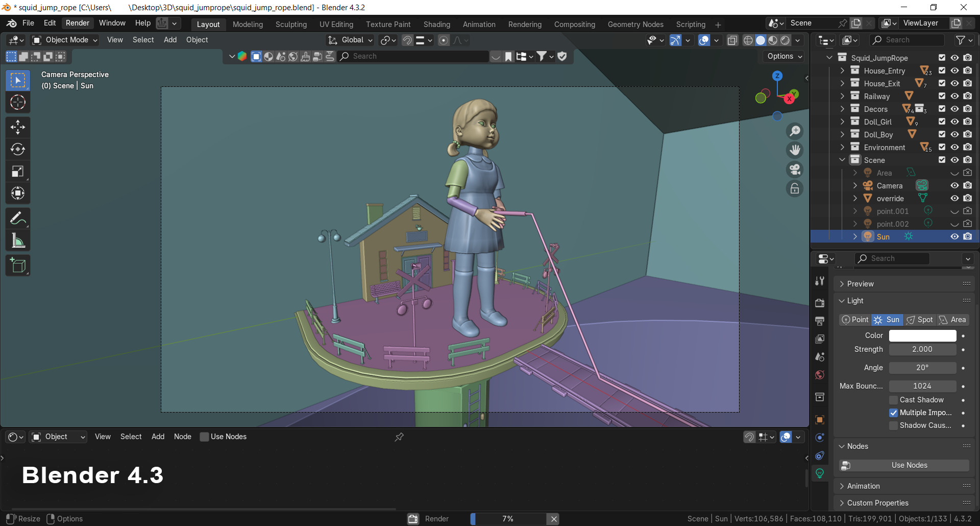
Task: Open the Object Data light properties tab
Action: pyautogui.click(x=820, y=473)
